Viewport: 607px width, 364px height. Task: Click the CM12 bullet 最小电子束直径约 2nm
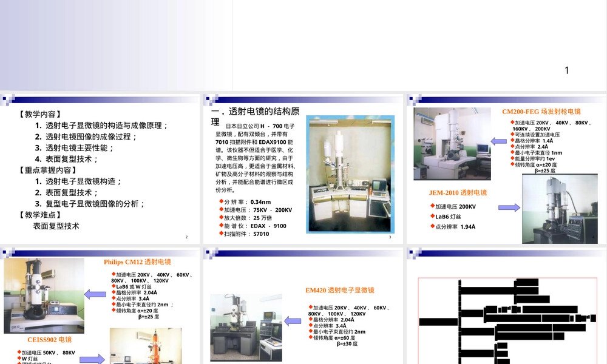142,305
